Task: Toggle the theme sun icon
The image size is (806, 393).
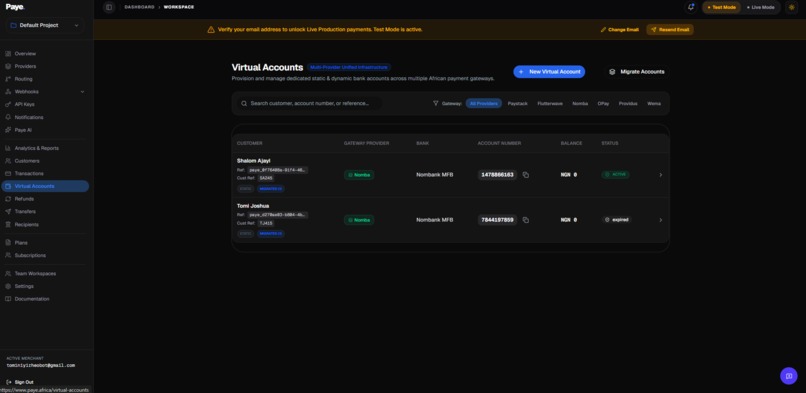Action: tap(791, 7)
